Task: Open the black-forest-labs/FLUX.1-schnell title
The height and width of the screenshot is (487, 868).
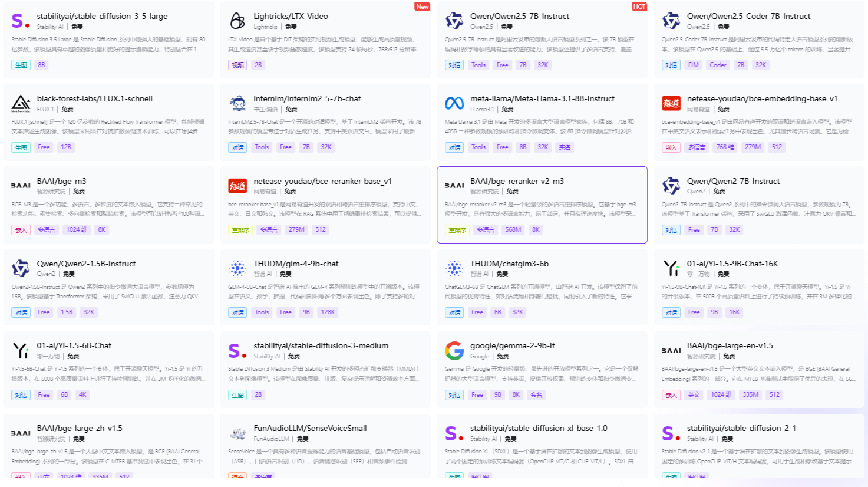Action: tap(94, 98)
